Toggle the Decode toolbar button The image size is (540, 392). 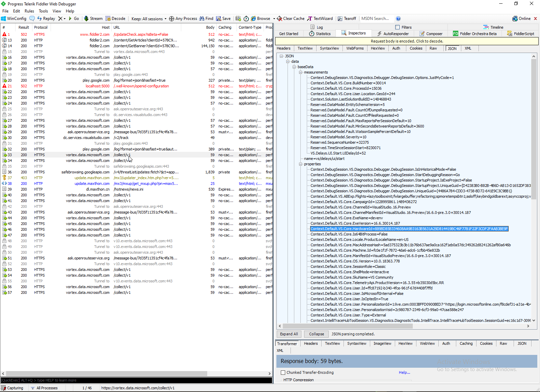(115, 19)
